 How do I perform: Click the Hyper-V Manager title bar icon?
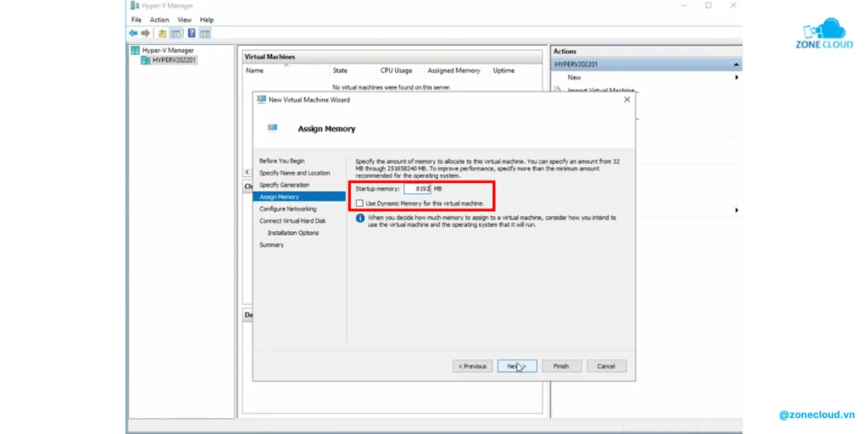pos(134,6)
